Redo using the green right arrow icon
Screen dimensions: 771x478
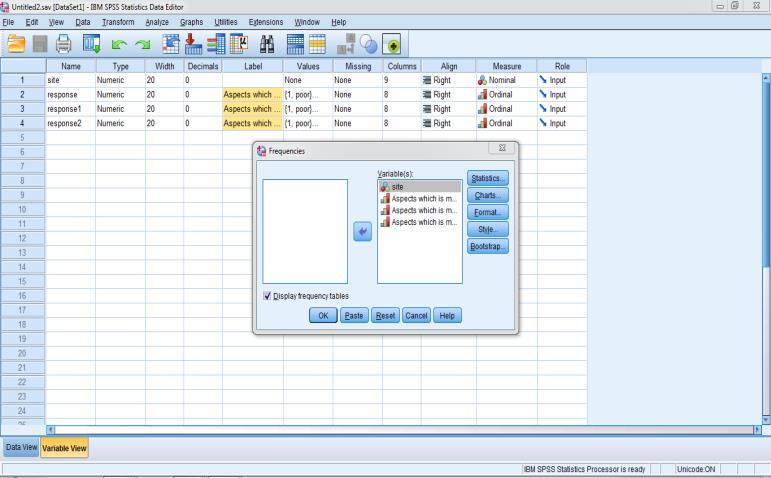click(143, 45)
